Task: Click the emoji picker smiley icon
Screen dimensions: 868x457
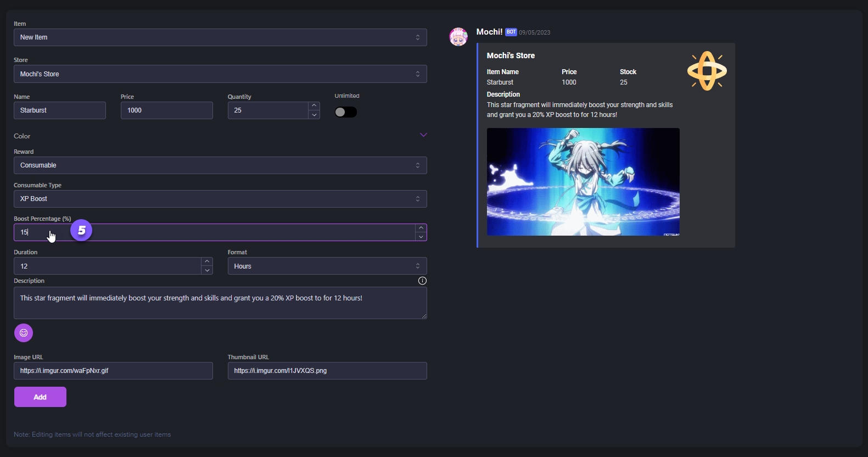Action: (24, 333)
